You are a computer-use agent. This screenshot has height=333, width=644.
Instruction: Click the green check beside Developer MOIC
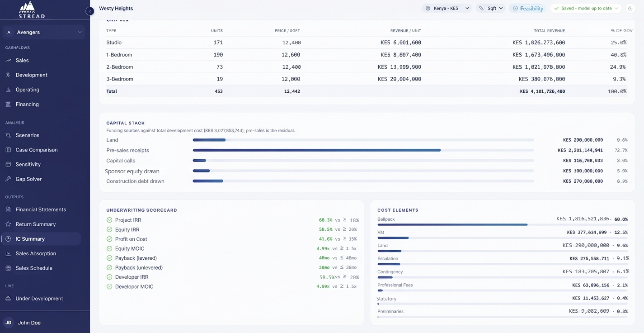click(109, 287)
